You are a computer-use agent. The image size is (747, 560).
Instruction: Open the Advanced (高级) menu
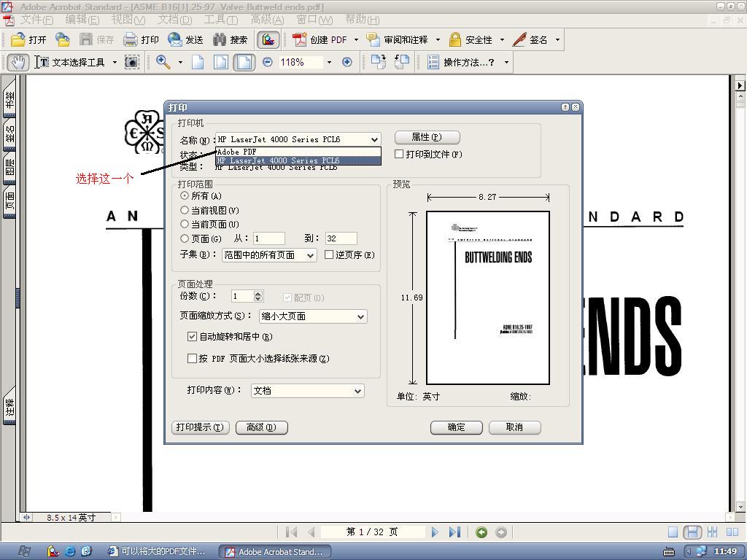click(x=267, y=20)
